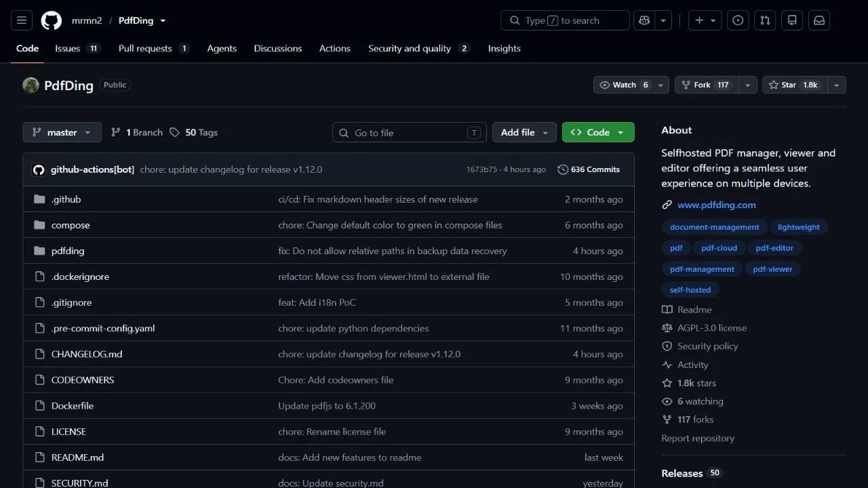Image resolution: width=868 pixels, height=488 pixels.
Task: Click the commit history clock icon
Action: [x=563, y=169]
